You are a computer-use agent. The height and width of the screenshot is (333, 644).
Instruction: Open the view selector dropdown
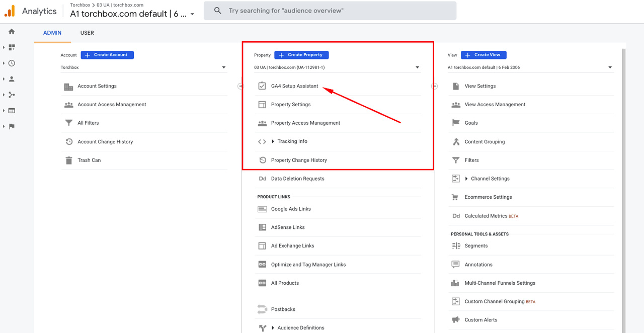[530, 67]
